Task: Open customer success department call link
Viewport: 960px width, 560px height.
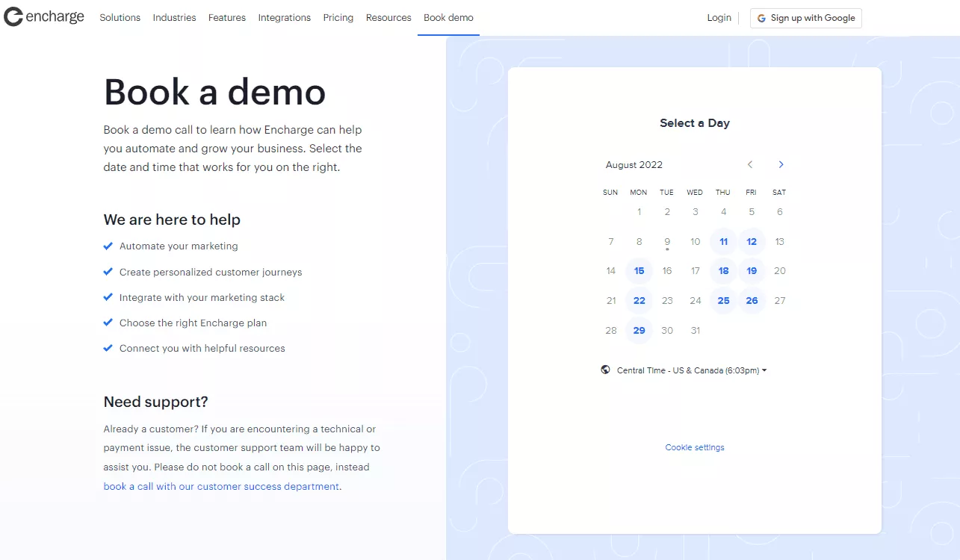Action: pyautogui.click(x=221, y=486)
